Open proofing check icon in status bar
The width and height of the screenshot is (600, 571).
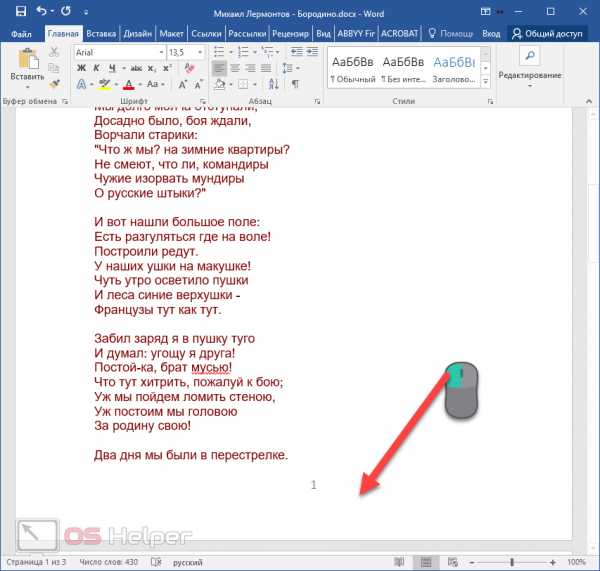click(156, 562)
